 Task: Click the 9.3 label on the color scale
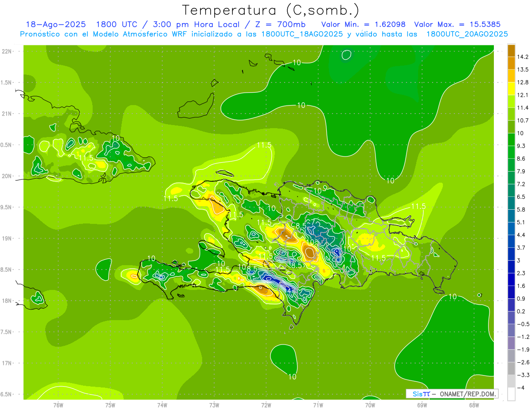(x=521, y=145)
